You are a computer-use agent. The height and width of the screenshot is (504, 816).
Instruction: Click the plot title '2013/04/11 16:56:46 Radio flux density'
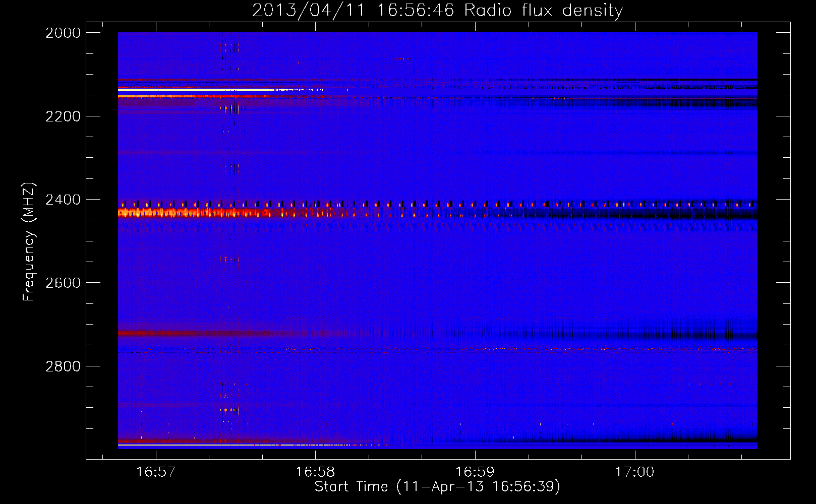pos(437,10)
